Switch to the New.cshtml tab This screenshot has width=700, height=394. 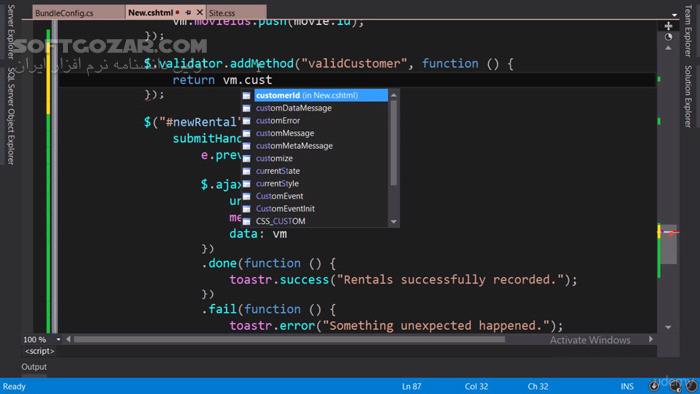point(150,12)
